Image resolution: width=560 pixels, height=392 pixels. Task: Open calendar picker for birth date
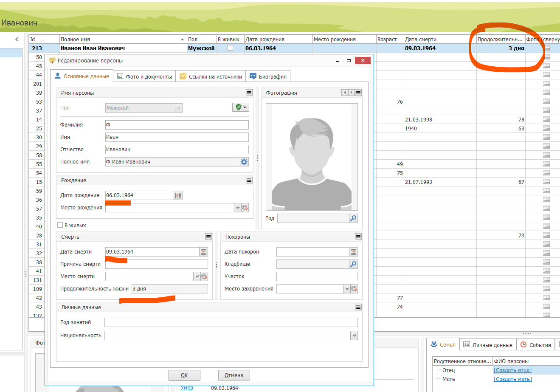pos(178,195)
